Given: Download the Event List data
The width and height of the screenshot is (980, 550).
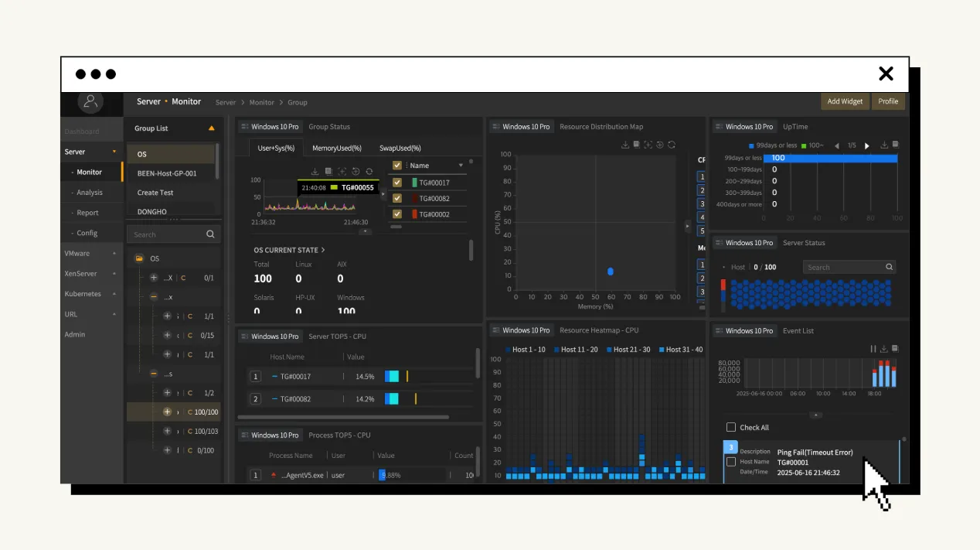Looking at the screenshot, I should [x=884, y=349].
